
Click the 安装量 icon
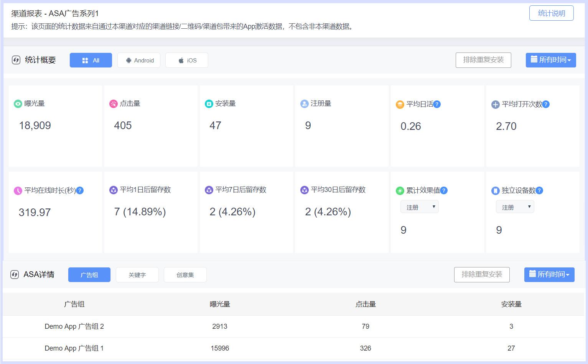click(208, 103)
